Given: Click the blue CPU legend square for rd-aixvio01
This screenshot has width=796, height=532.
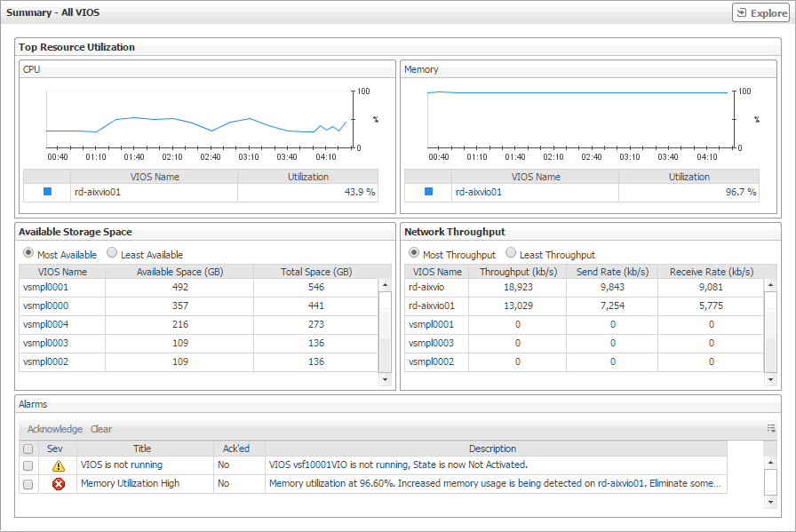Looking at the screenshot, I should tap(47, 192).
